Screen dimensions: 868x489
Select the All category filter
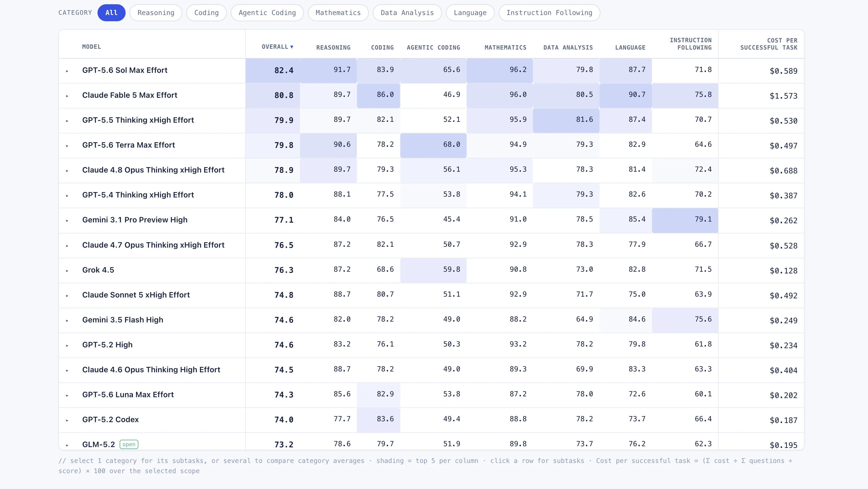(111, 13)
